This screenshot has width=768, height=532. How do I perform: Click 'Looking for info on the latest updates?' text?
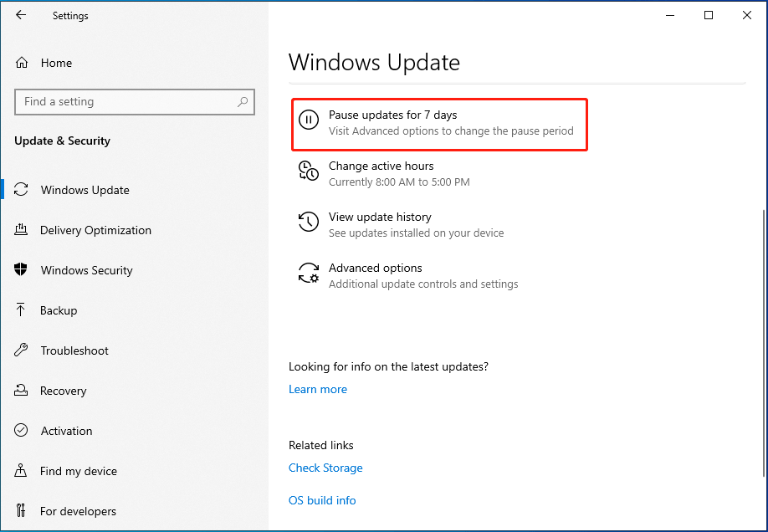point(388,367)
